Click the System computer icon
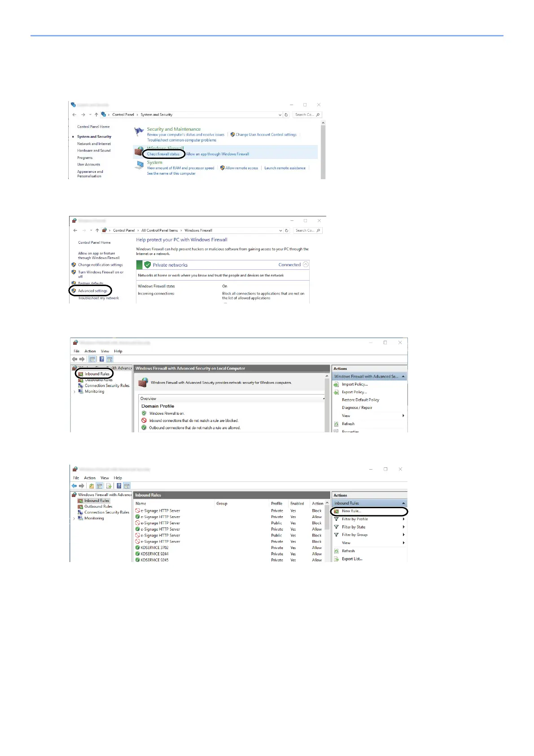Screen dimensions: 534x756 click(x=139, y=165)
